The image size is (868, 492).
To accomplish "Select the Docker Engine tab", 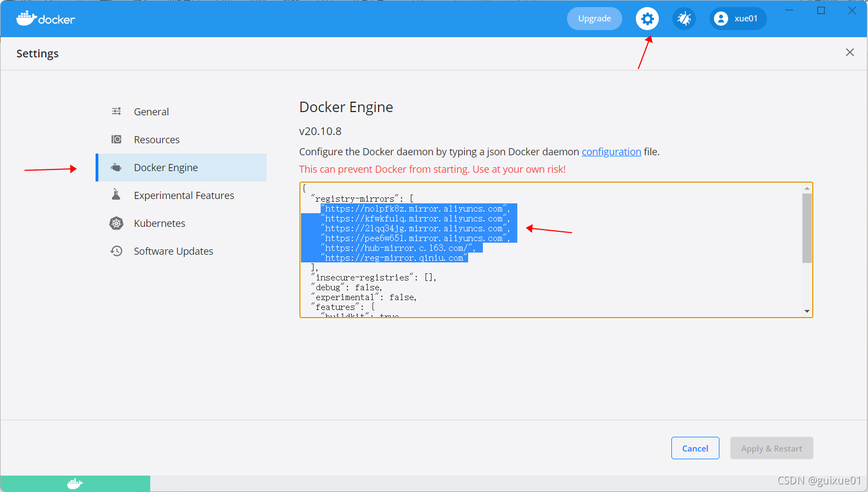I will 181,167.
